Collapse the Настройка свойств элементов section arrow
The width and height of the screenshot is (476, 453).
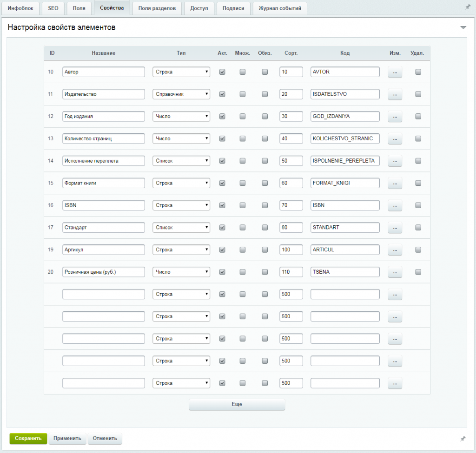[463, 27]
